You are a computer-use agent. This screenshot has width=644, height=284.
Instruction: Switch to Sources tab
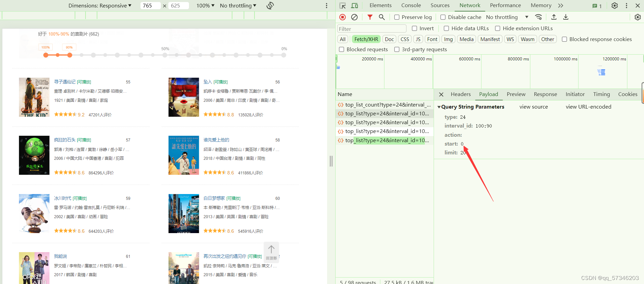[x=440, y=5]
